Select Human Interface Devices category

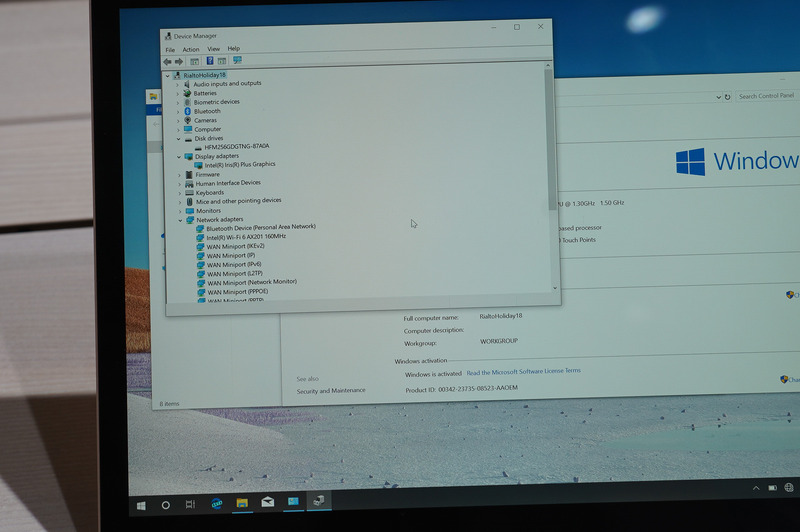[228, 183]
